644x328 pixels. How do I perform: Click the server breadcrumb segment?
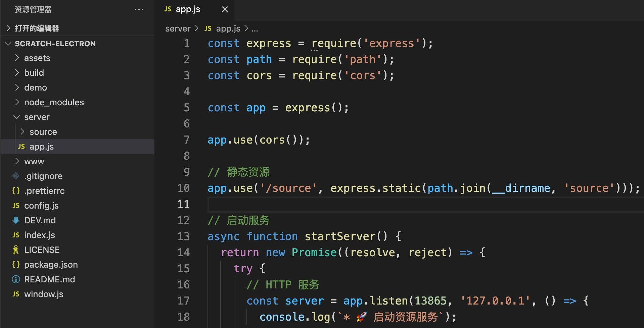pyautogui.click(x=178, y=29)
